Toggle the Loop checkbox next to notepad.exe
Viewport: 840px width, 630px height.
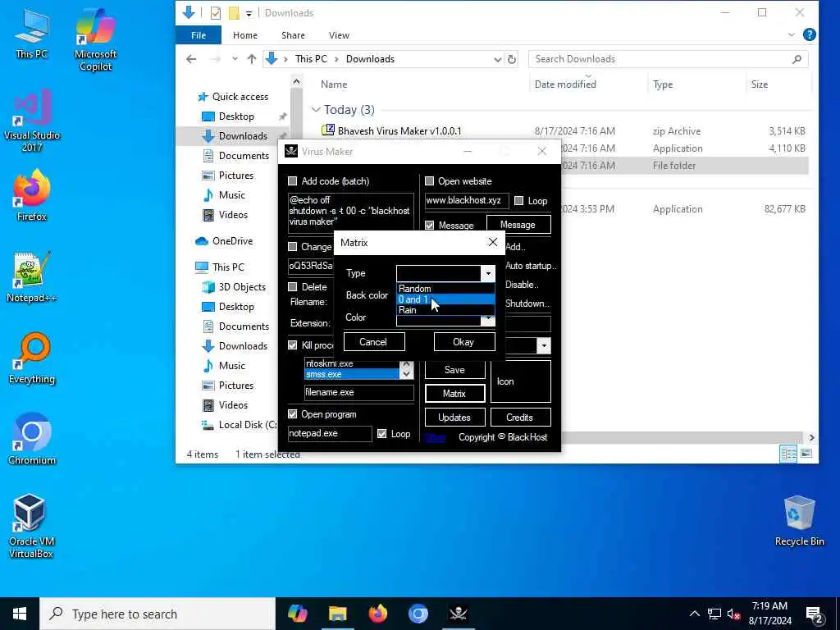click(x=382, y=433)
